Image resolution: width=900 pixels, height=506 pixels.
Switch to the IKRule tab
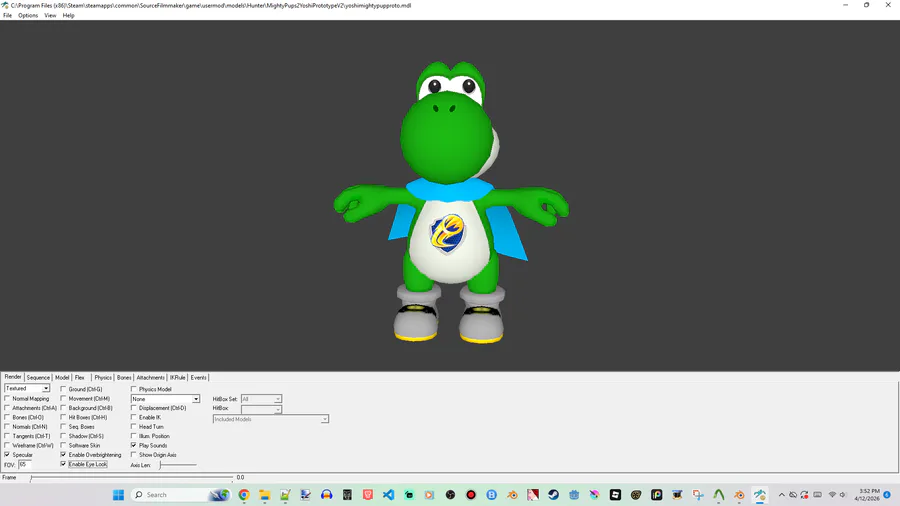177,377
